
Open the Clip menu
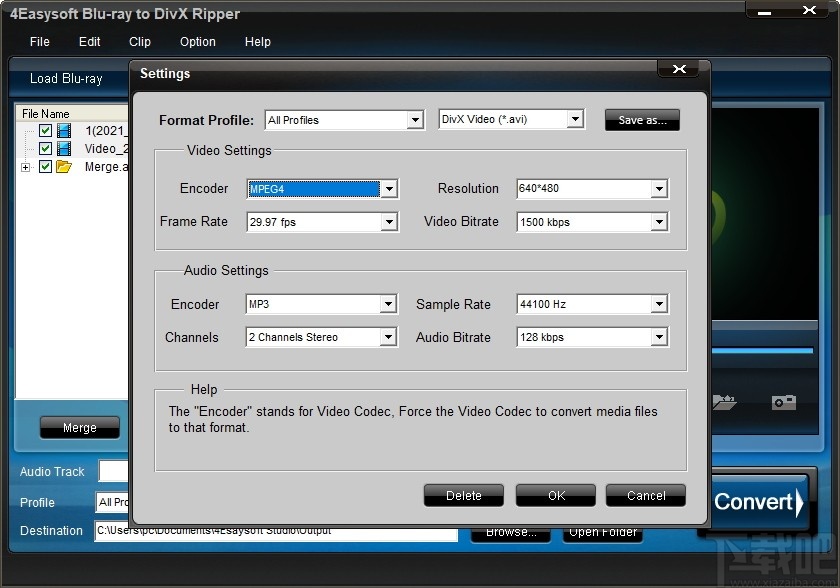point(139,42)
